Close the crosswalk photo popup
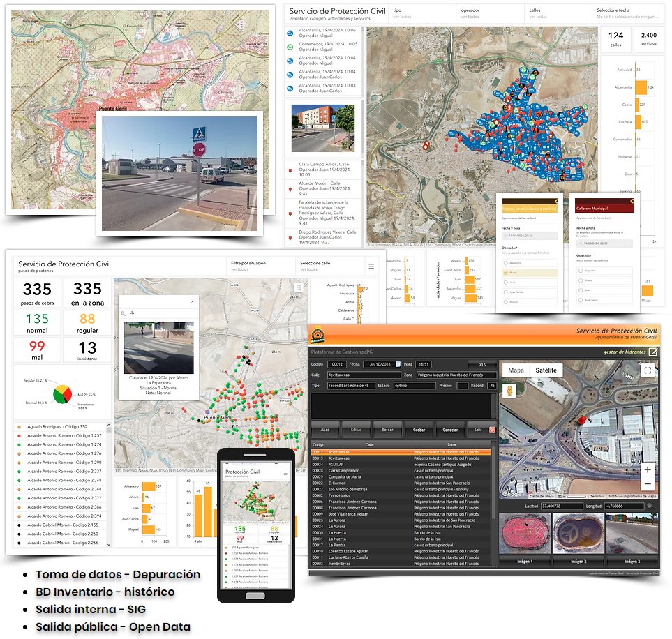Image resolution: width=672 pixels, height=639 pixels. coord(193,302)
